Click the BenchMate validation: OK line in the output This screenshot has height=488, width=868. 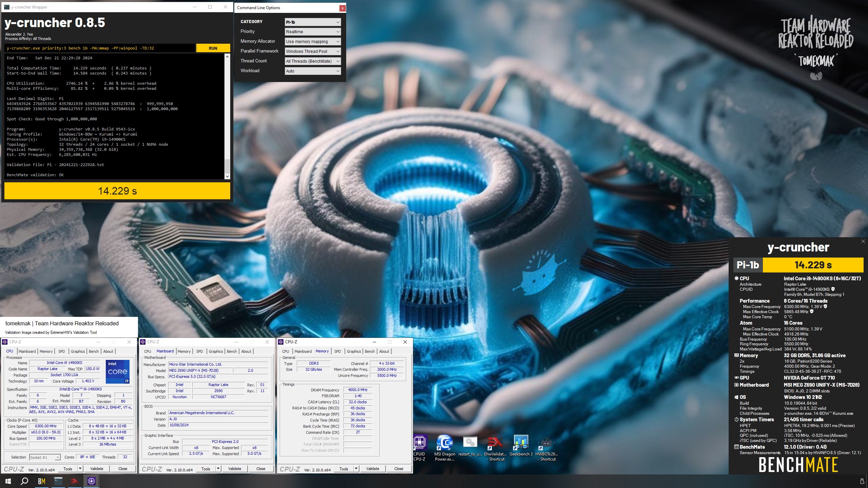pos(35,175)
